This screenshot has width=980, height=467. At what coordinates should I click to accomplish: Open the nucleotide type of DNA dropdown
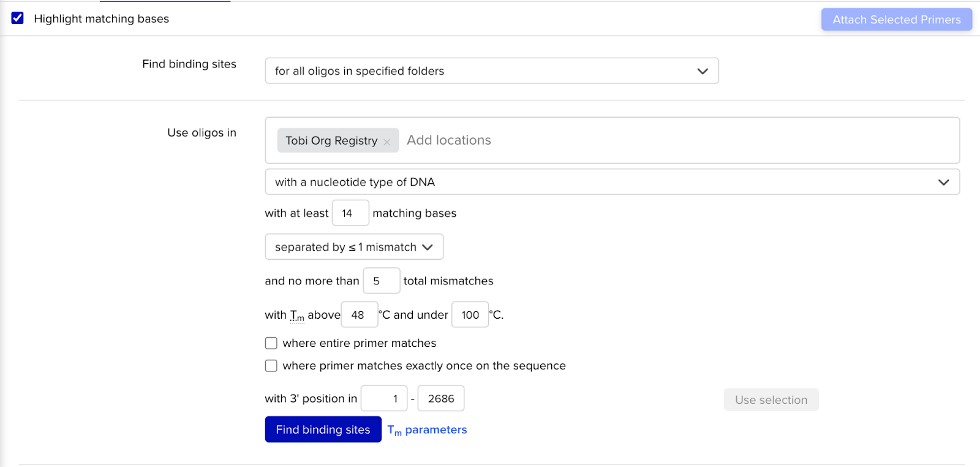611,181
